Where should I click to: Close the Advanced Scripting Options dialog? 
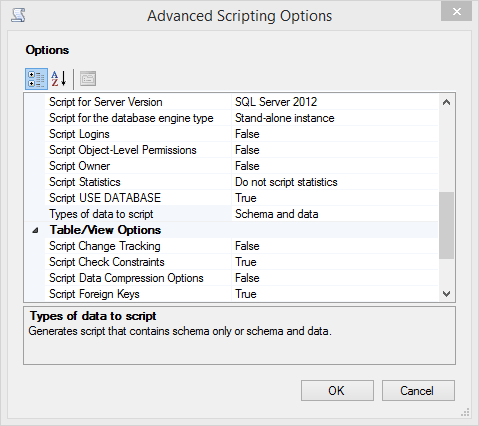coord(456,12)
